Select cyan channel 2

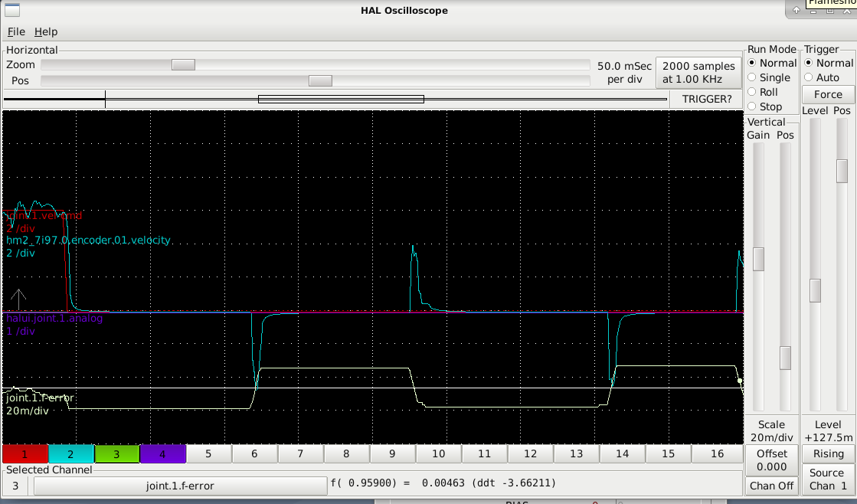click(70, 453)
